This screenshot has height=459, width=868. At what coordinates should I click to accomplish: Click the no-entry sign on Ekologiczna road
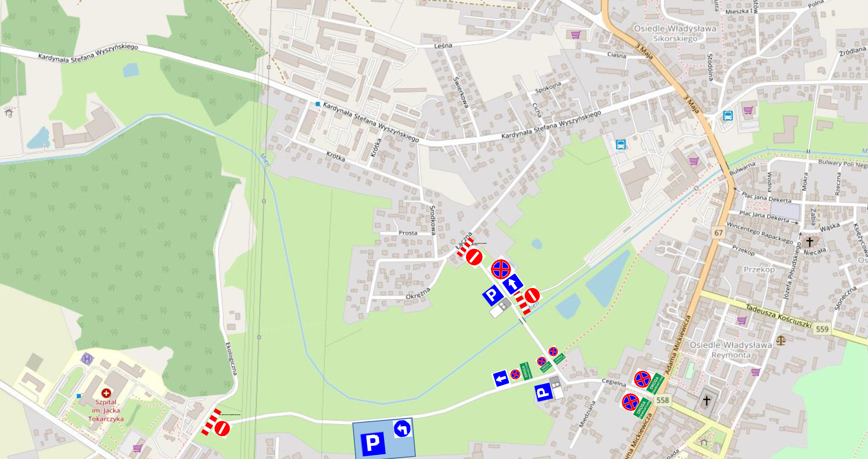pyautogui.click(x=222, y=428)
